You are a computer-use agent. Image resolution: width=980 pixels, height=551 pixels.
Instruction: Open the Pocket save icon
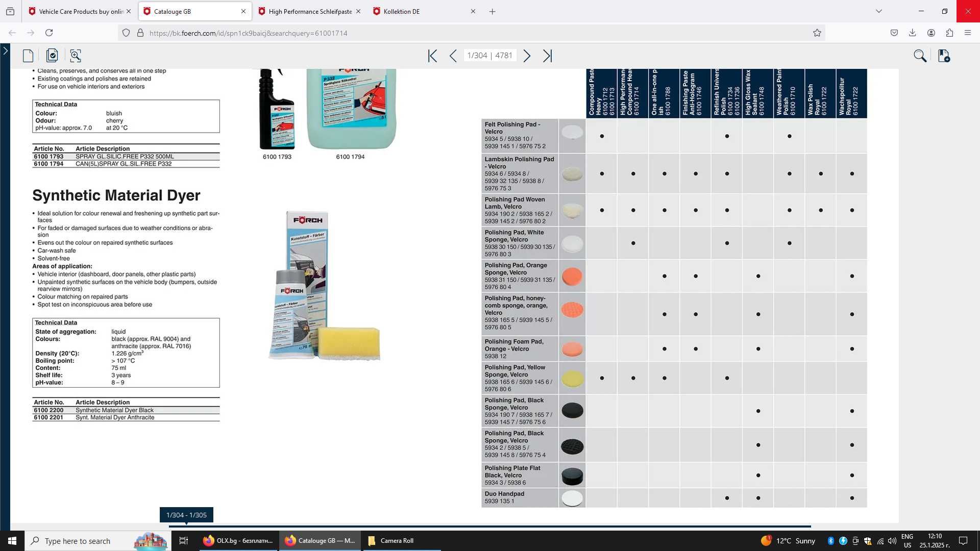(x=894, y=33)
